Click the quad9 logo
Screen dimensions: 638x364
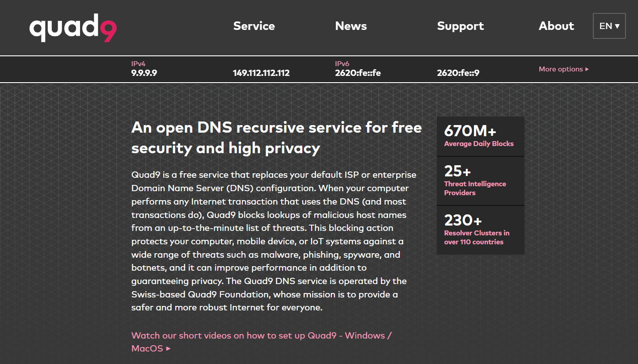pyautogui.click(x=73, y=28)
